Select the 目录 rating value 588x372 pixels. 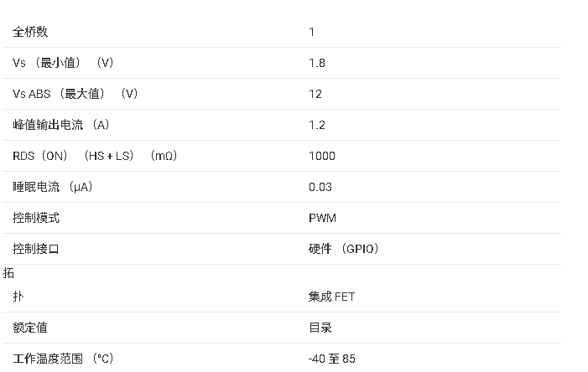pyautogui.click(x=320, y=328)
